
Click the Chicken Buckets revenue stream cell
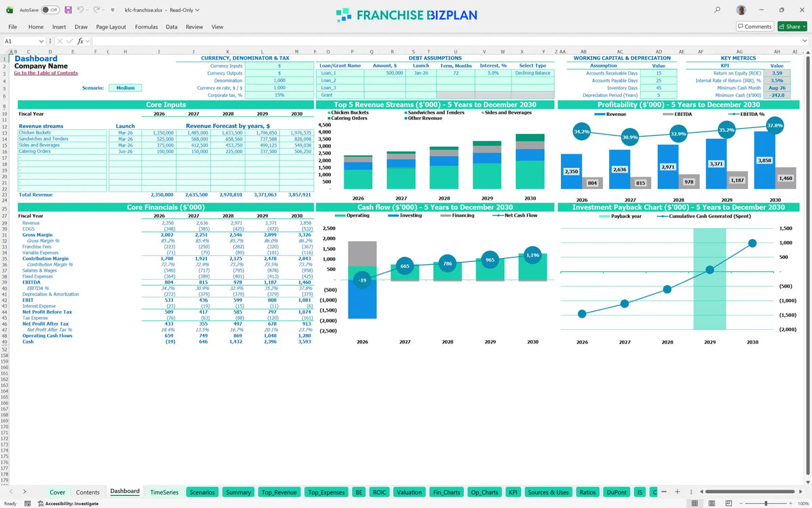(x=62, y=133)
